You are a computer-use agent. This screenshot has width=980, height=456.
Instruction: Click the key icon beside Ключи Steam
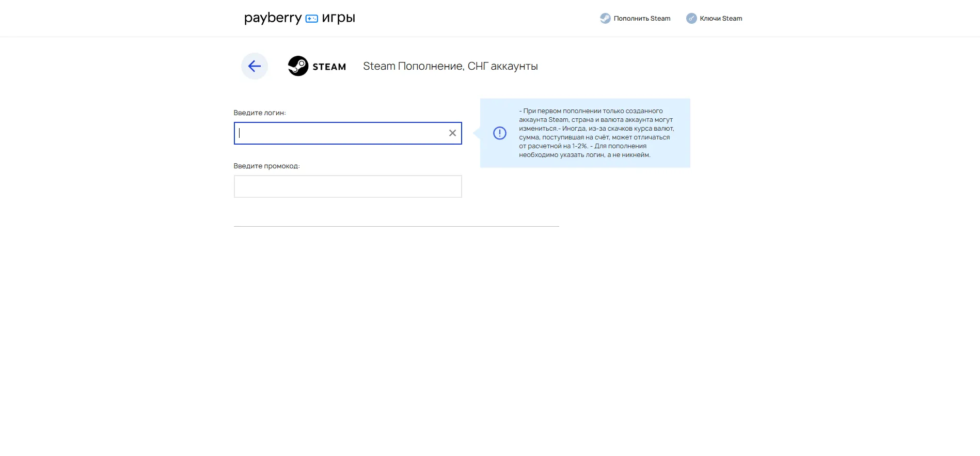[x=691, y=19]
